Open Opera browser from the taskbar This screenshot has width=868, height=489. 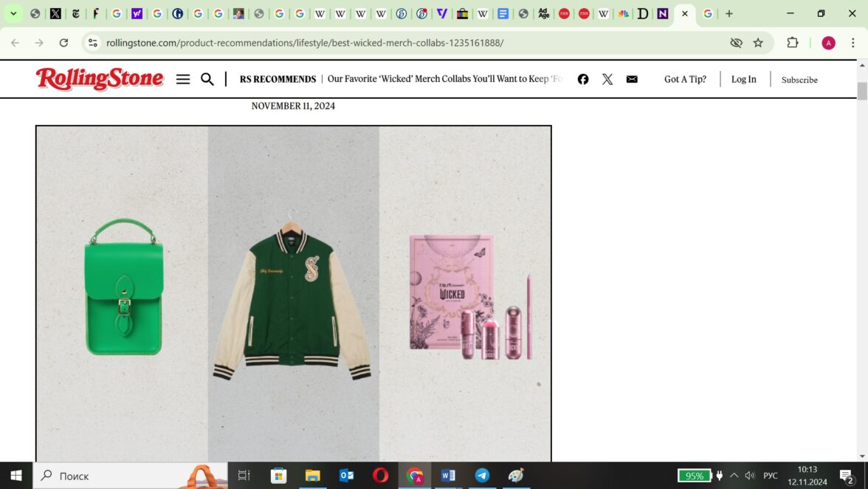tap(380, 476)
